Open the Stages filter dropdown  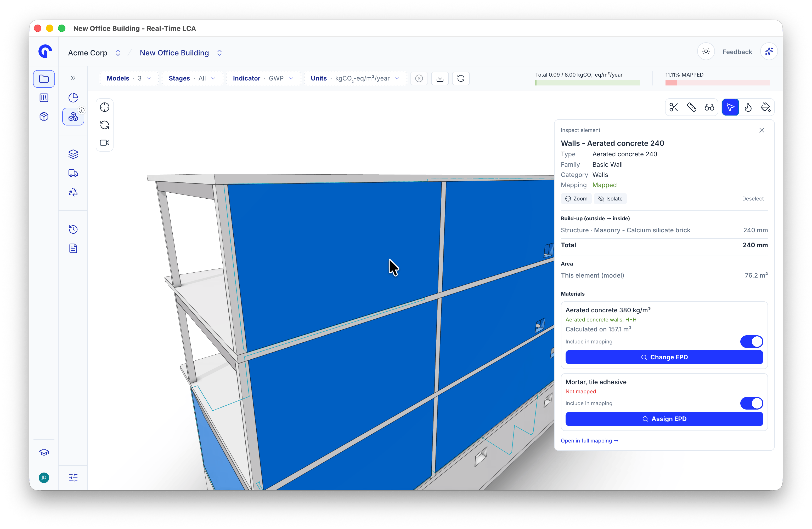click(x=192, y=78)
